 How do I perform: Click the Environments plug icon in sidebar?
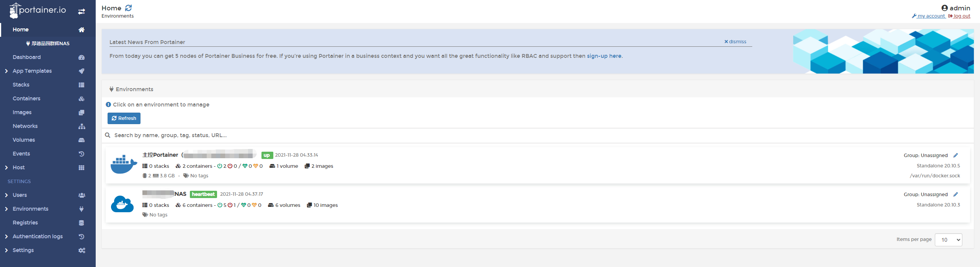pyautogui.click(x=82, y=209)
